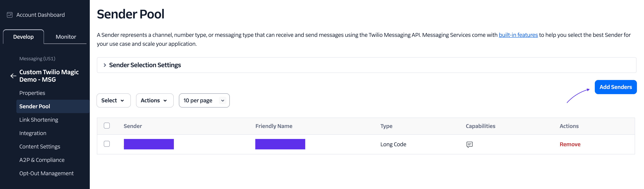This screenshot has width=644, height=189.
Task: Go to Link Shortening settings
Action: coord(39,120)
